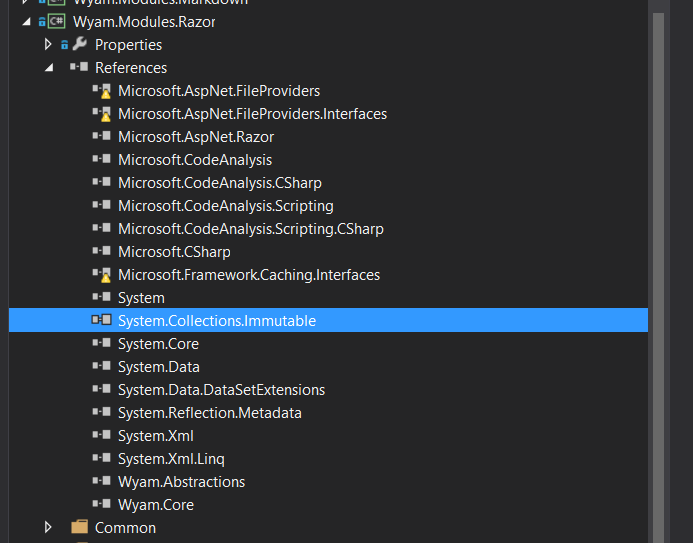Click the reference icon for Microsoft.CodeAnalysis

point(102,159)
